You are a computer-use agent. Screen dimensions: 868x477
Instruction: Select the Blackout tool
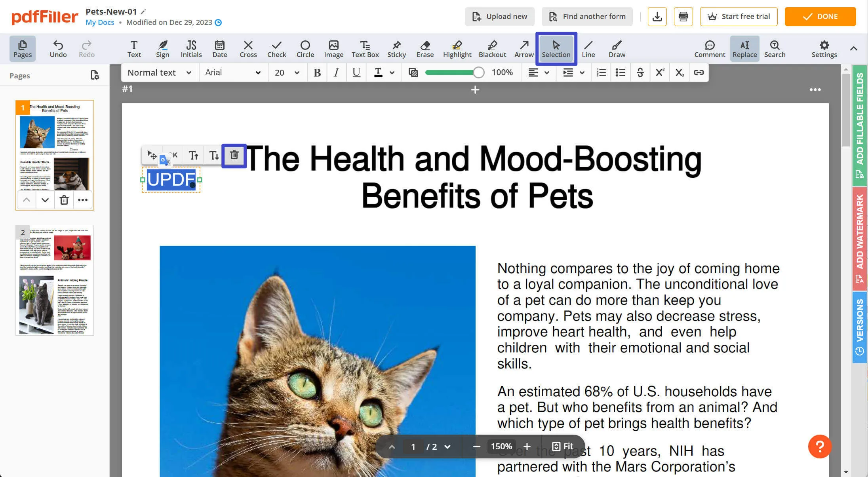(x=493, y=49)
